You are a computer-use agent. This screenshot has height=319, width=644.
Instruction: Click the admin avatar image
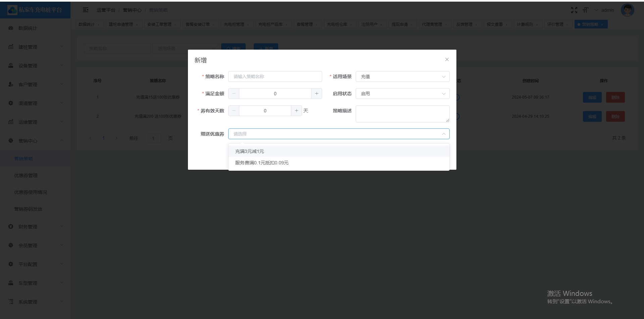[627, 10]
